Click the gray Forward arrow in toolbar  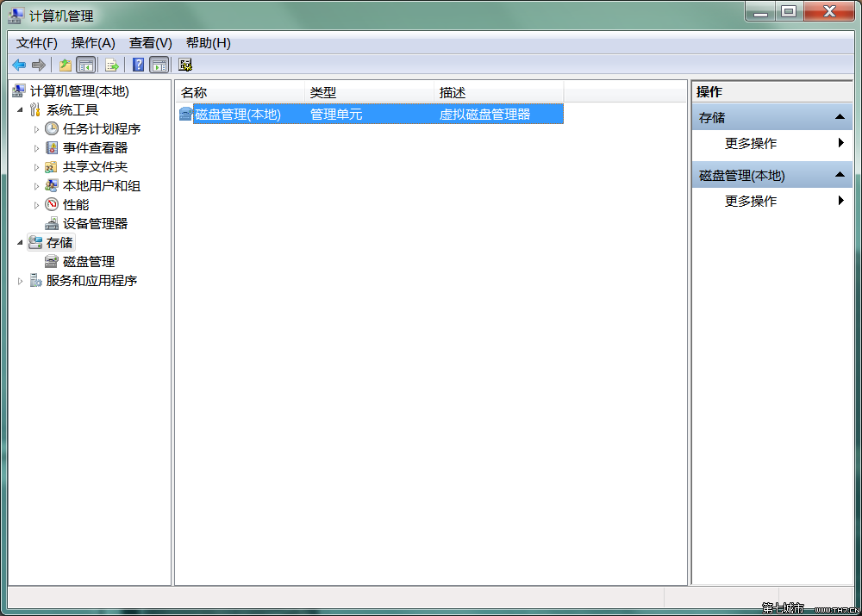(39, 65)
